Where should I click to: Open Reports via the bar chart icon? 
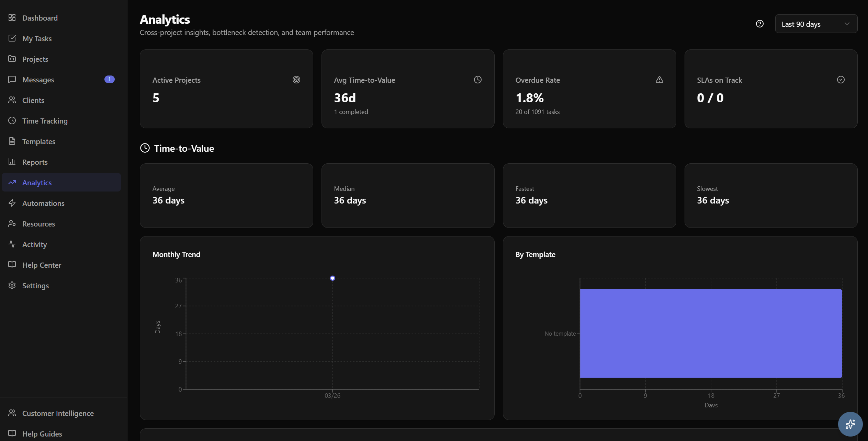point(12,162)
